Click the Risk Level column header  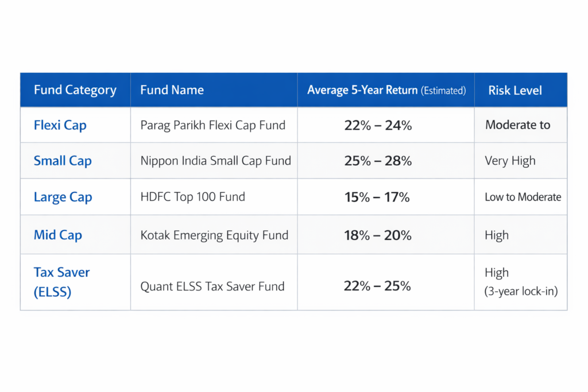click(515, 90)
